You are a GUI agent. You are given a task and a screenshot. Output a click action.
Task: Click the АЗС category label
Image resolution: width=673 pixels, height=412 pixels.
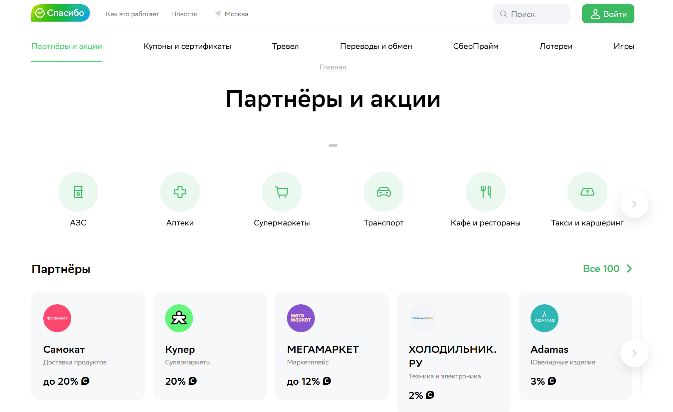(x=78, y=223)
